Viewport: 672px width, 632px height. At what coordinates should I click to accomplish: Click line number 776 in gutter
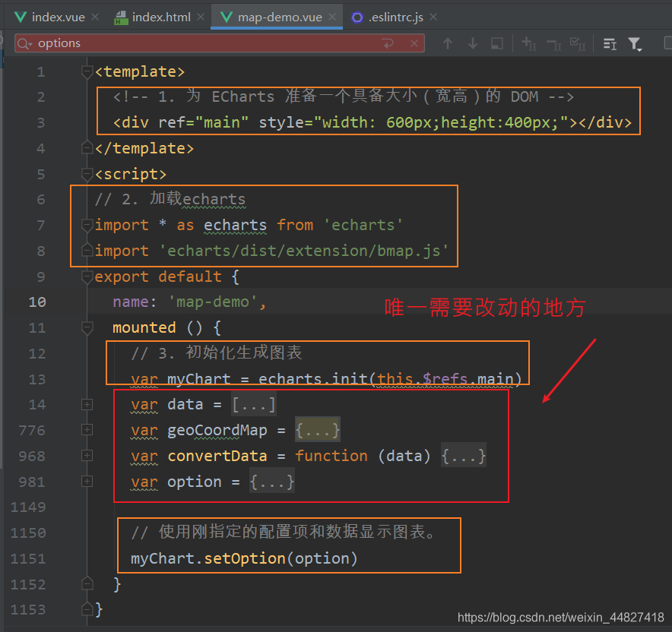[x=32, y=430]
